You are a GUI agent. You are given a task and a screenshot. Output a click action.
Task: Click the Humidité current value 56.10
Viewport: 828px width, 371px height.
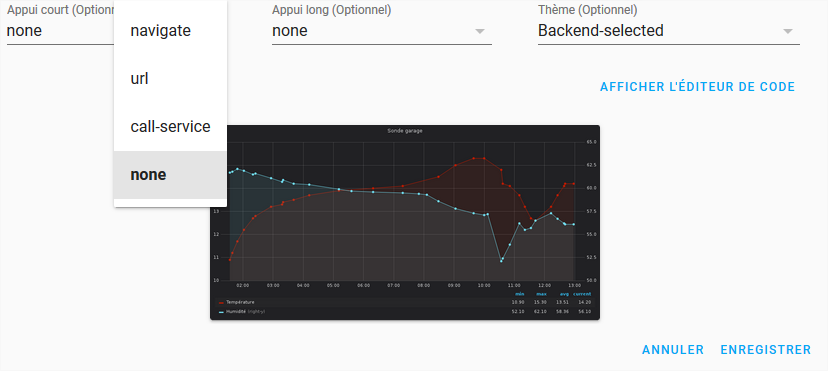coord(585,312)
